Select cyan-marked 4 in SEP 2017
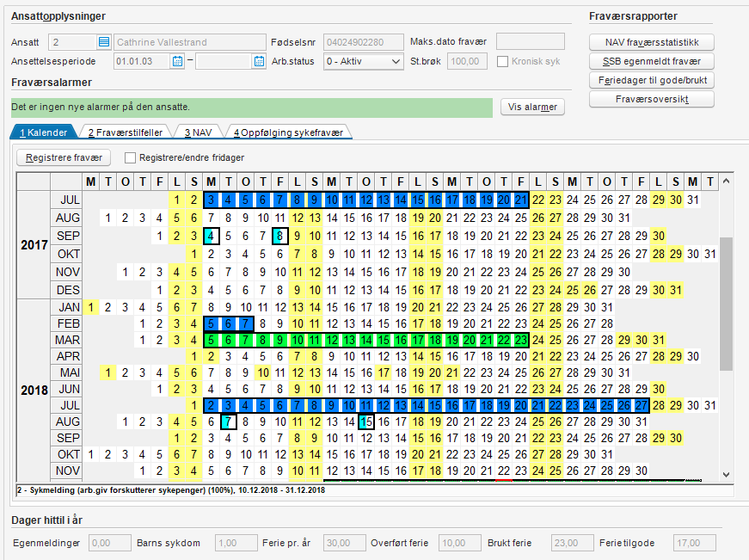The image size is (749, 560). [212, 236]
